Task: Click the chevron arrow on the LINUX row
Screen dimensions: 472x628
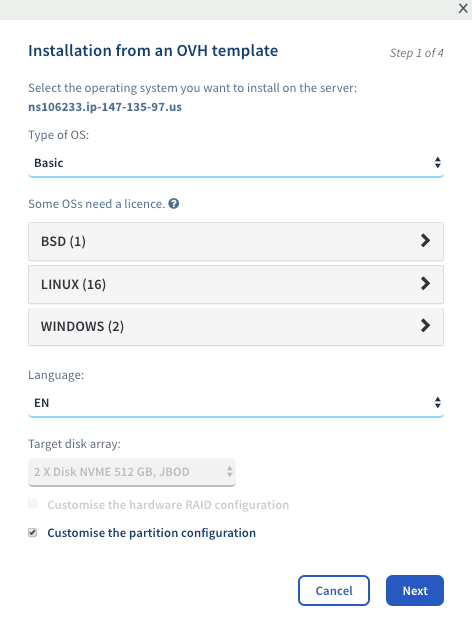Action: [425, 284]
